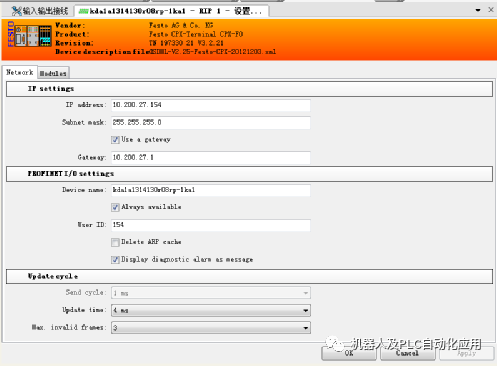Click the Vendor value Festo AG & Co. KG
The width and height of the screenshot is (497, 366).
[181, 25]
